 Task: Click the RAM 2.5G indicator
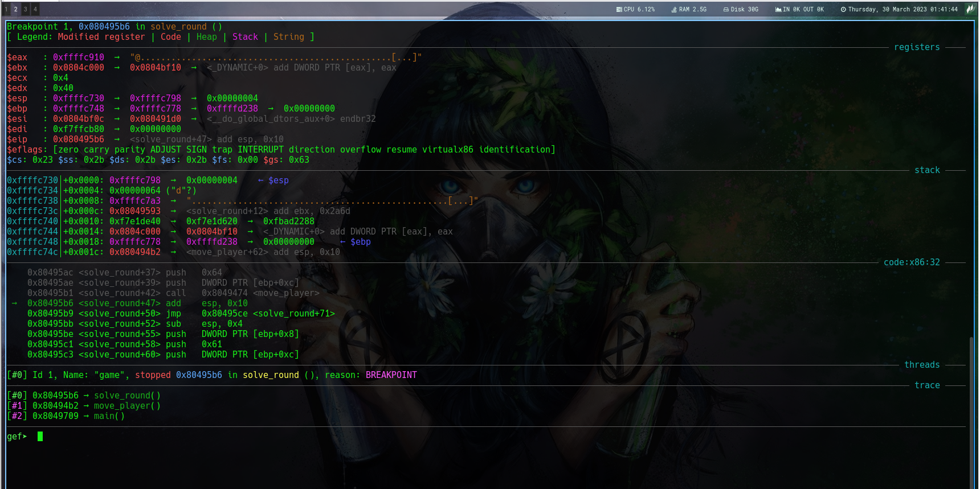point(689,9)
